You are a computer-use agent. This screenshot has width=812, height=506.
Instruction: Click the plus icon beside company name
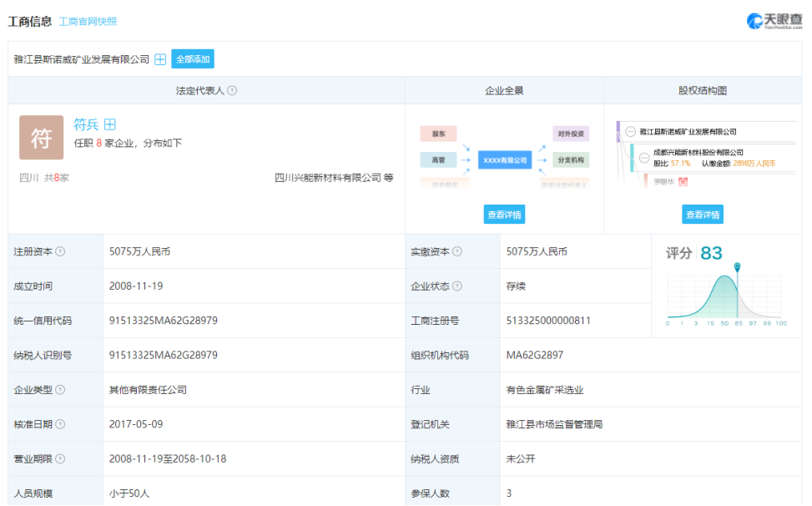click(160, 59)
